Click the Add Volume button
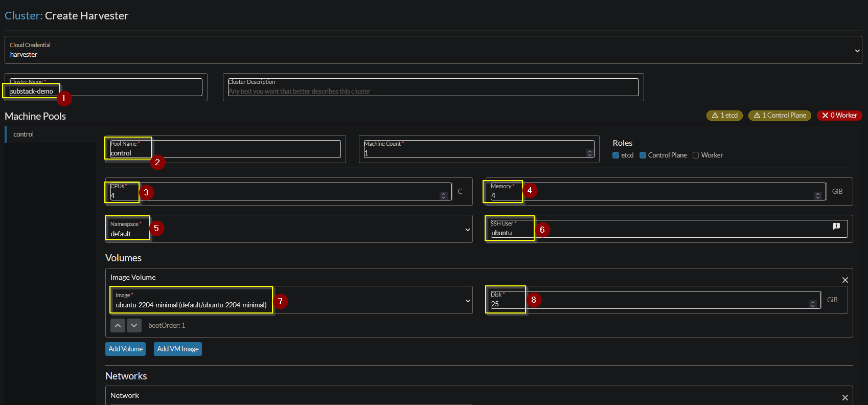Viewport: 868px width, 405px height. coord(125,349)
